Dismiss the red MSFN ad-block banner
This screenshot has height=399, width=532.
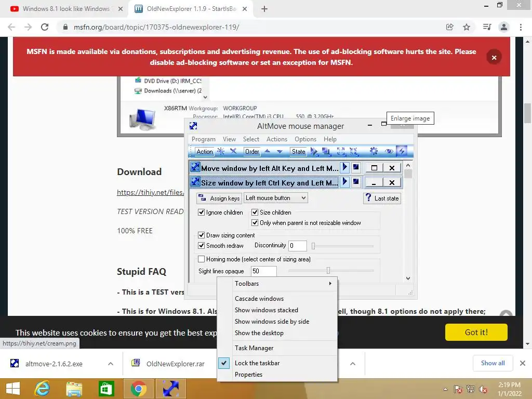494,57
